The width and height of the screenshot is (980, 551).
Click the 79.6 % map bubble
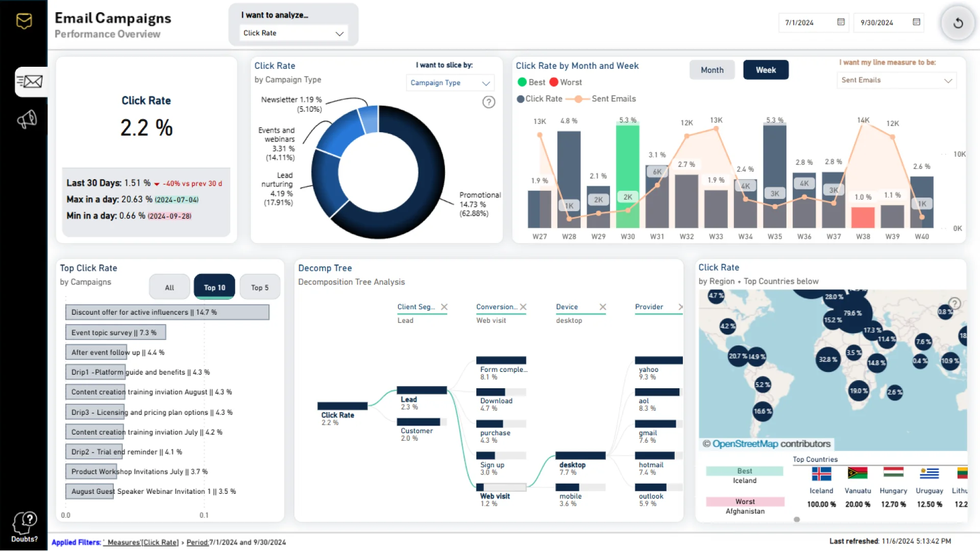(x=853, y=313)
